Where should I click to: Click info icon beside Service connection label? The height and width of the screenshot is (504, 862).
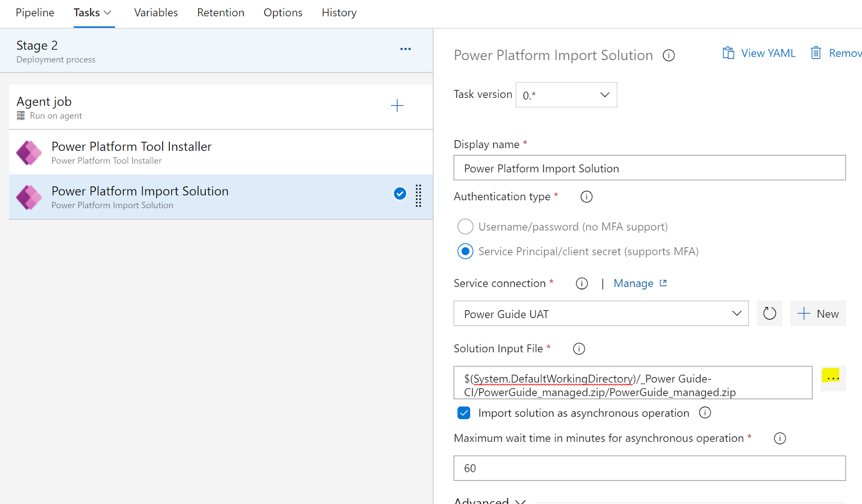(582, 284)
